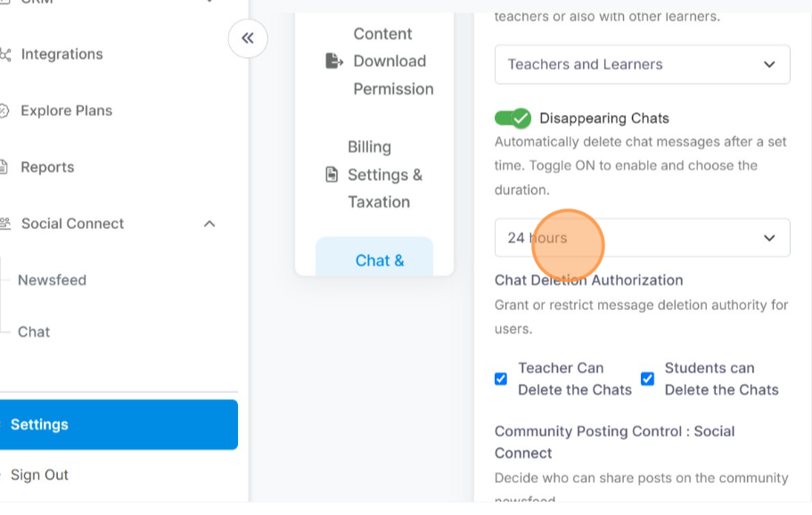Click the Content Download Permission file icon
Screen dimensions: 812x515
pyautogui.click(x=333, y=61)
